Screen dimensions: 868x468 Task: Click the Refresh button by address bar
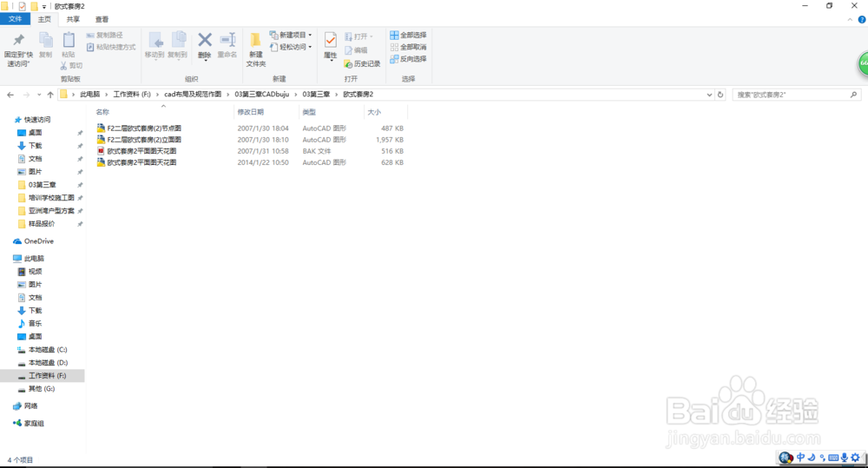pos(720,95)
